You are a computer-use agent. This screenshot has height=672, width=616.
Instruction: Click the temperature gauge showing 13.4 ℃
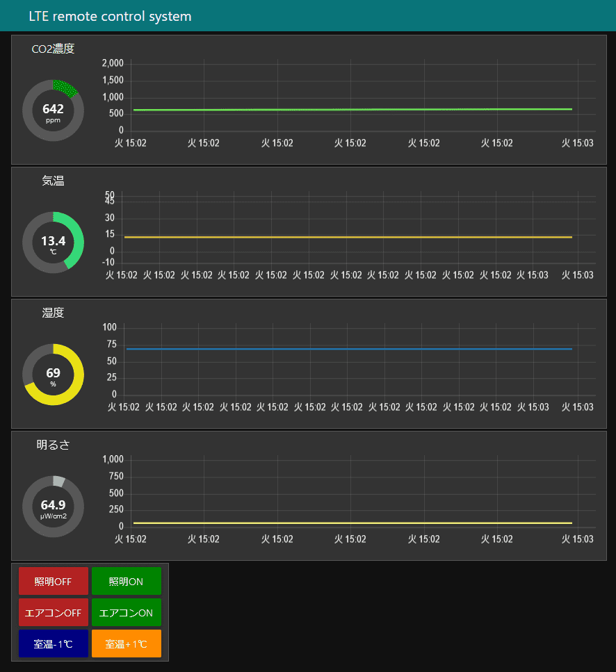pyautogui.click(x=53, y=243)
